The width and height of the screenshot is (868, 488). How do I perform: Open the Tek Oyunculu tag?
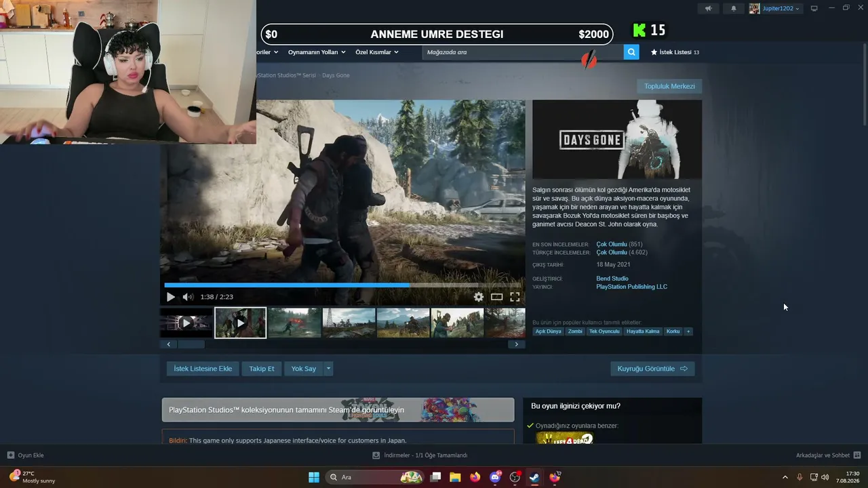click(604, 331)
